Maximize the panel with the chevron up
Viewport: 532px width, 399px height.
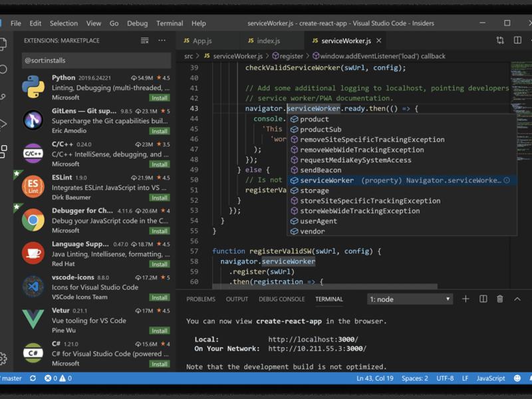[x=517, y=299]
